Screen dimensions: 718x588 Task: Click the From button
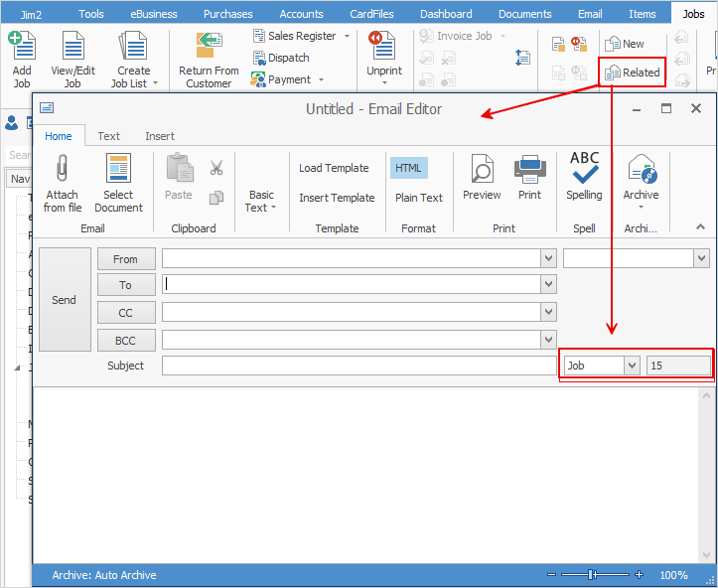click(x=126, y=259)
